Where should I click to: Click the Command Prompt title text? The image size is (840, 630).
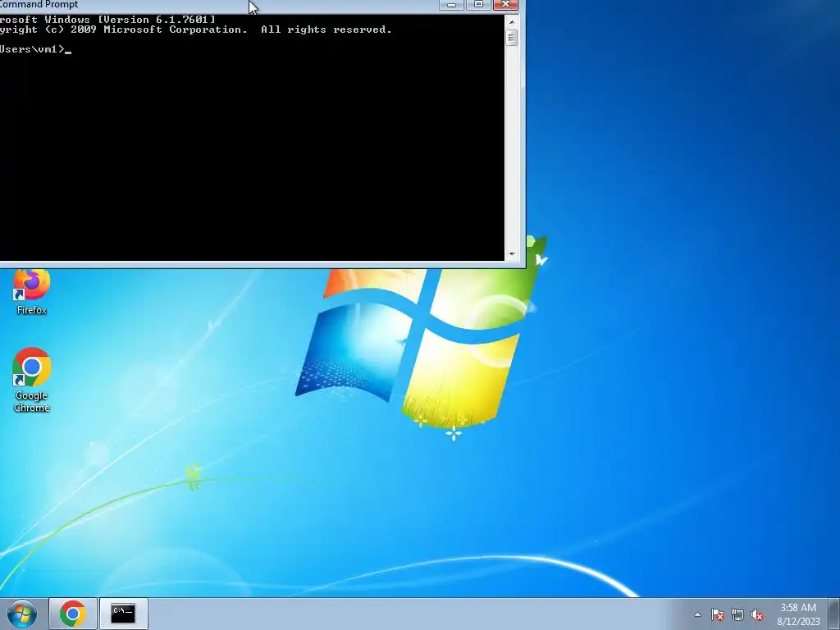tap(39, 5)
